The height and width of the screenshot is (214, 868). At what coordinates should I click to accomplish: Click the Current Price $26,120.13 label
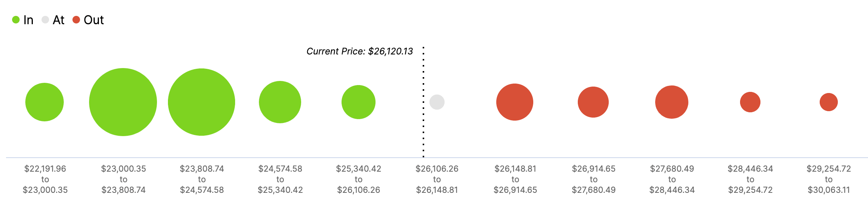pyautogui.click(x=360, y=51)
